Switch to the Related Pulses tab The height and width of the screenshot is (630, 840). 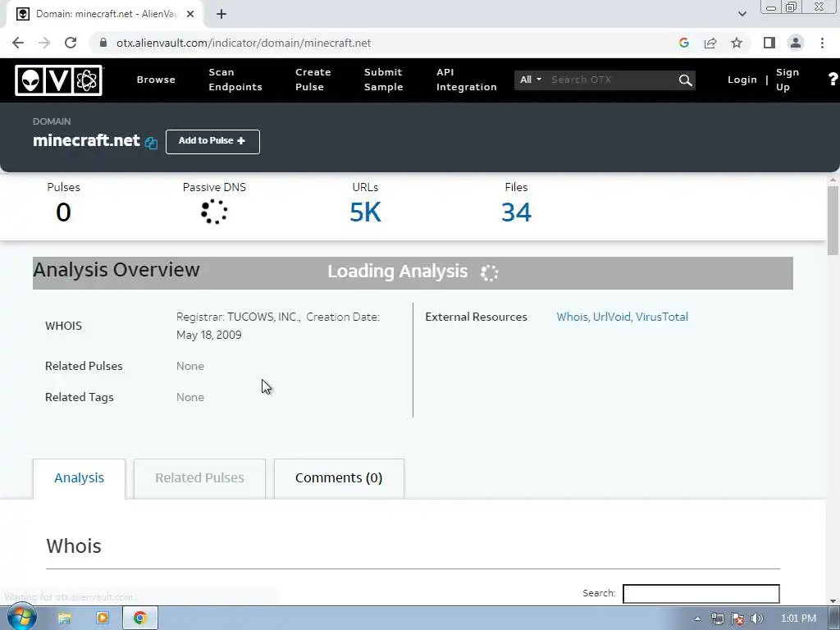pos(199,478)
